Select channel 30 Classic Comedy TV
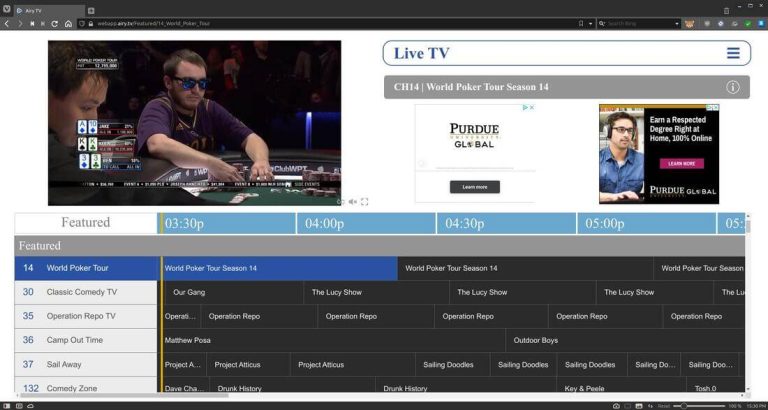 point(86,292)
